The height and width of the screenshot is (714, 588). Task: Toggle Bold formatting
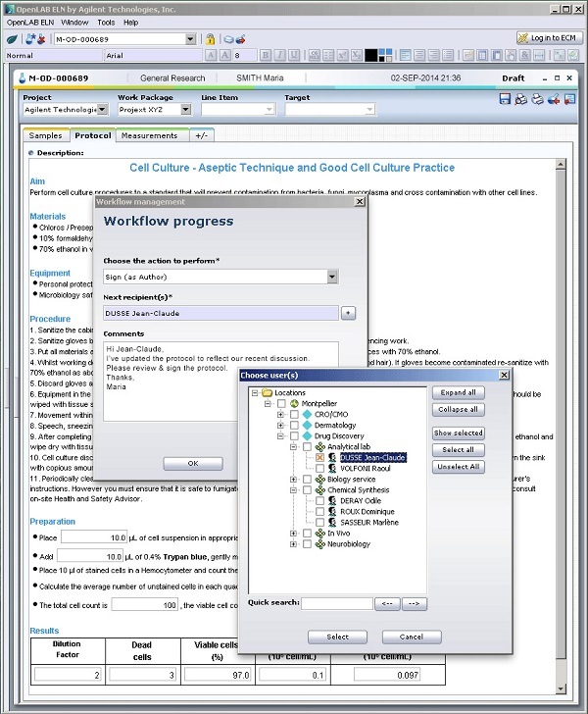[x=266, y=56]
